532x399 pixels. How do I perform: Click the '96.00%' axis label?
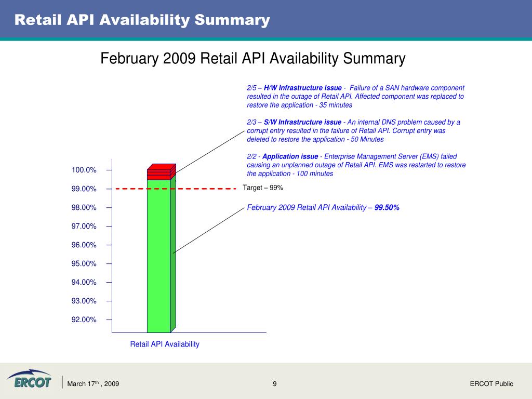pyautogui.click(x=84, y=245)
